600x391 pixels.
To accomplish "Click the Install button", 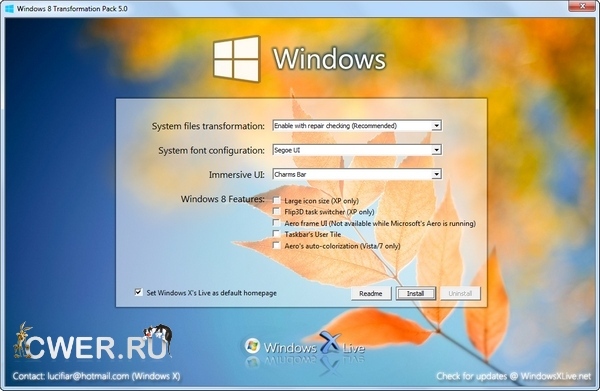I will point(415,293).
